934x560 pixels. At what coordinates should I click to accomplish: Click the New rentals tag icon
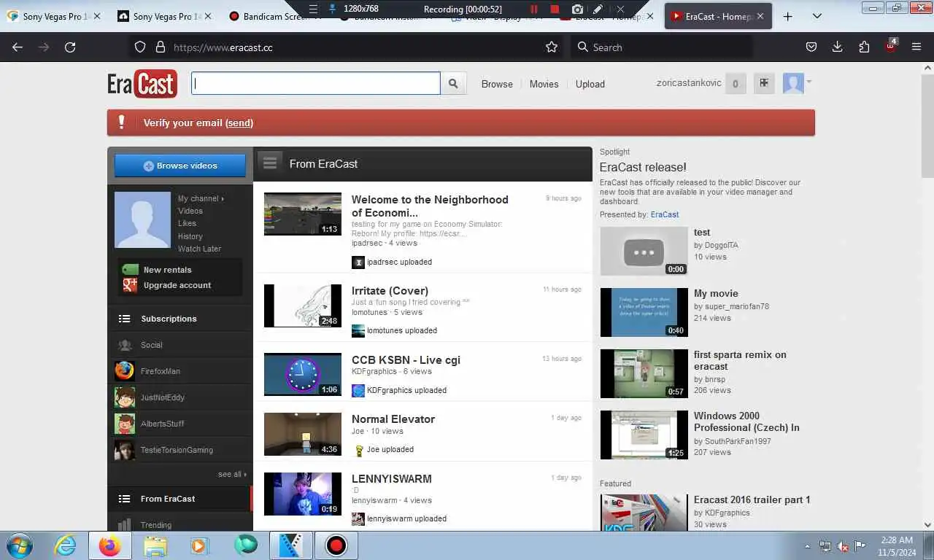(130, 270)
